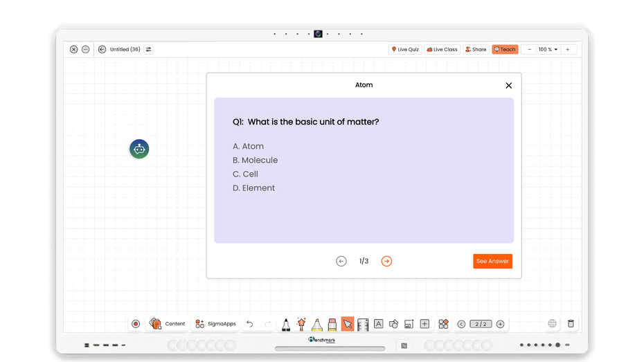Click the trash delete icon

(571, 323)
